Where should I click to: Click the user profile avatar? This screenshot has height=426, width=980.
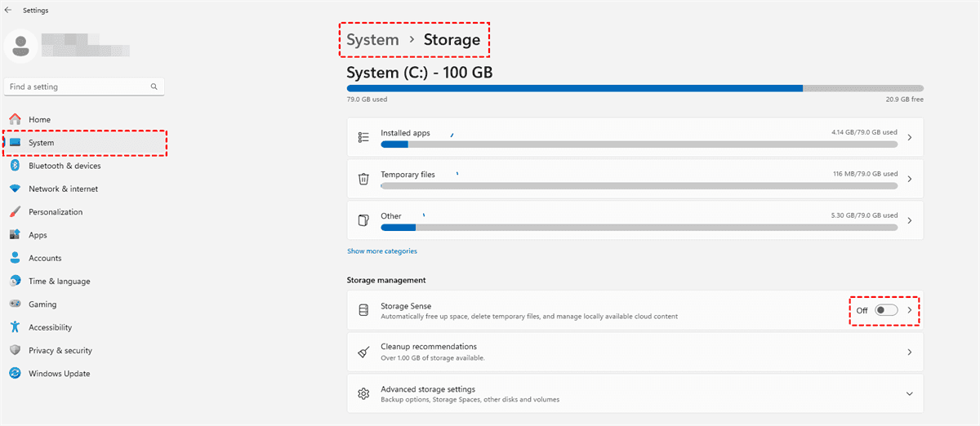[x=20, y=45]
